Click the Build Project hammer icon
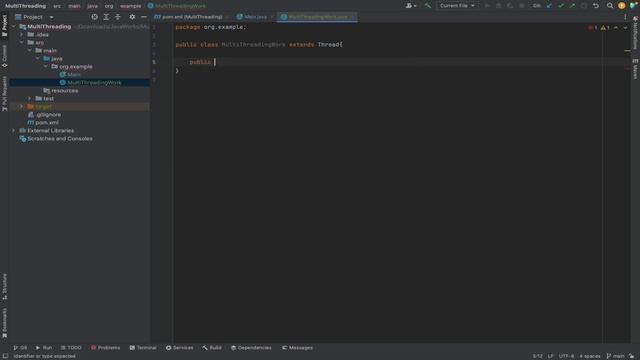The image size is (640, 360). point(427,6)
